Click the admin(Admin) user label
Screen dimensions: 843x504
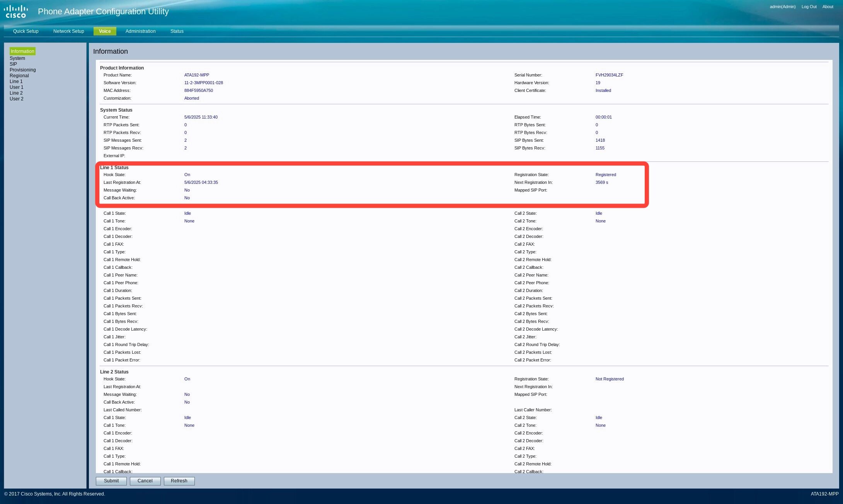click(x=783, y=7)
